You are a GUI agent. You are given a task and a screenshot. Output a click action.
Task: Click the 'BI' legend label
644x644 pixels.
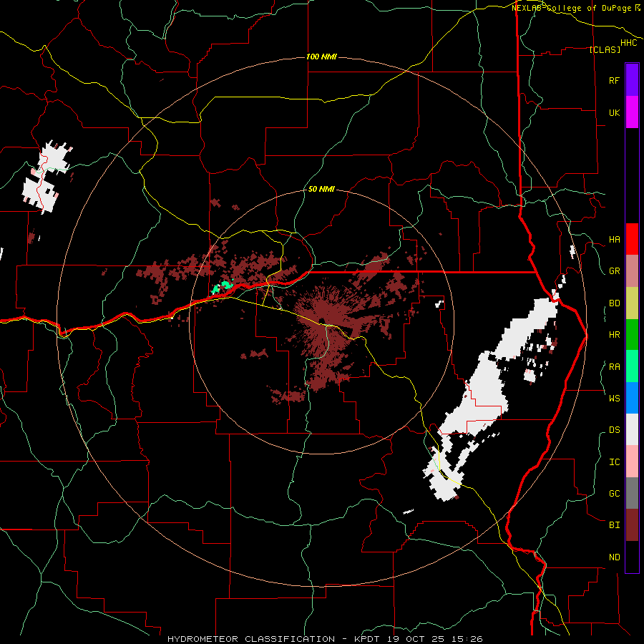614,525
